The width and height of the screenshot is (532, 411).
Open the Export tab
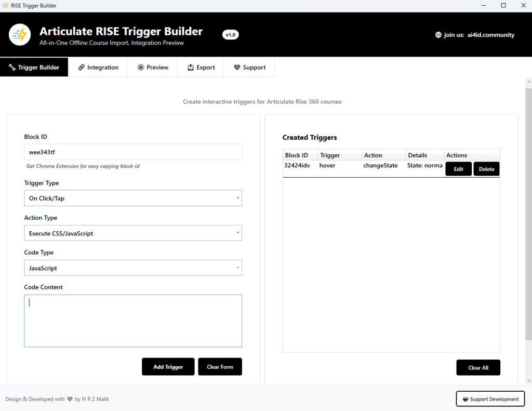pos(201,68)
